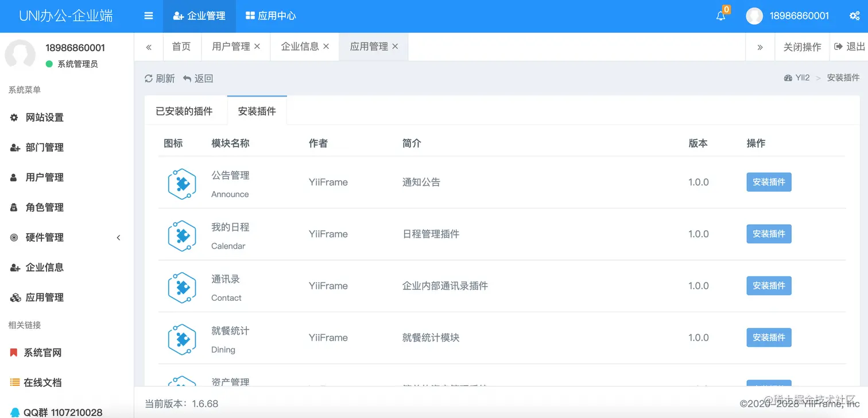The height and width of the screenshot is (418, 868).
Task: Switch to the 已安装的插件 tab
Action: click(x=185, y=110)
